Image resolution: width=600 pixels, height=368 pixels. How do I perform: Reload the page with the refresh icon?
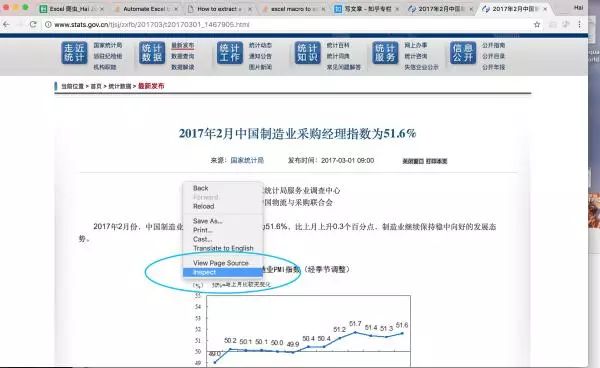pyautogui.click(x=33, y=24)
